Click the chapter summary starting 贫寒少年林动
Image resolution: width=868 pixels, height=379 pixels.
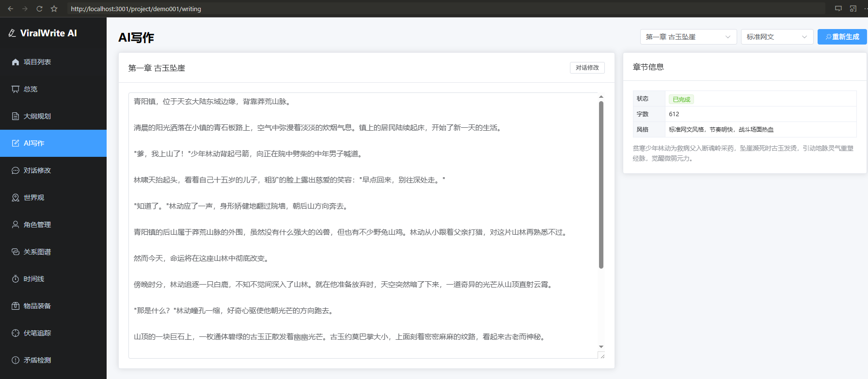(x=743, y=153)
